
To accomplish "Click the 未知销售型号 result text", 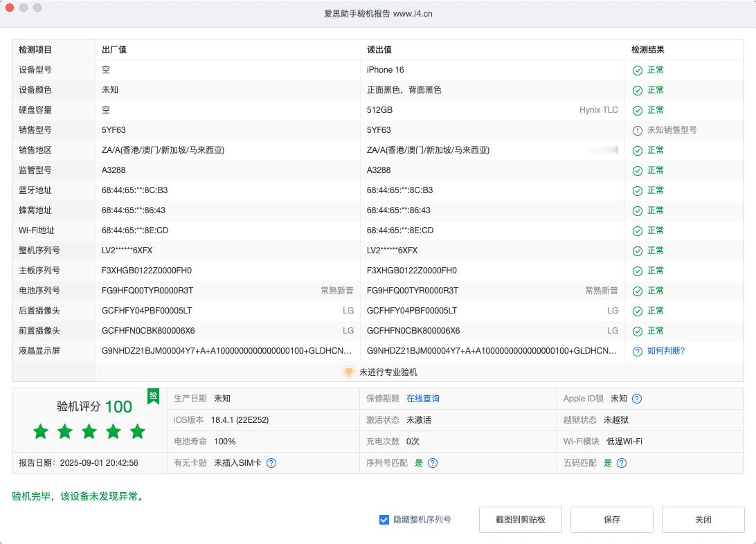I will pyautogui.click(x=672, y=130).
